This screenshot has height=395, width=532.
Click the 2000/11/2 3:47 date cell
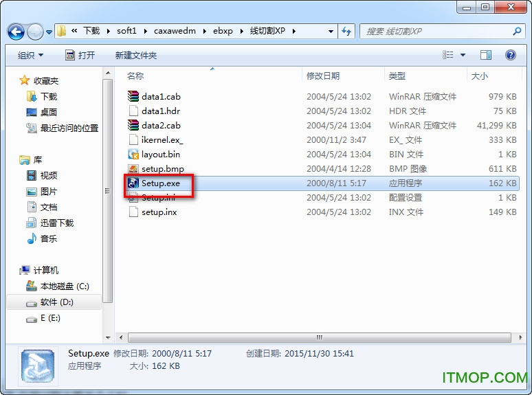(x=336, y=139)
